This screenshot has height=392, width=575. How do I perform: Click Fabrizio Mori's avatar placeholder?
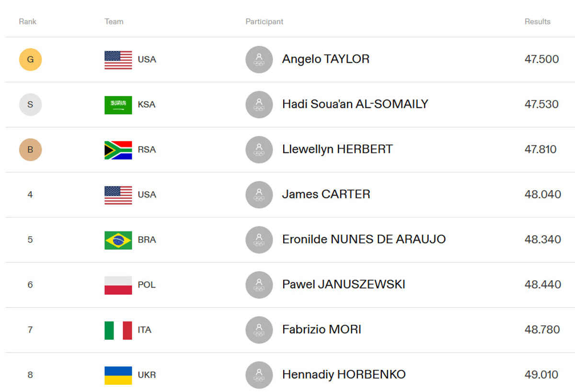259,330
